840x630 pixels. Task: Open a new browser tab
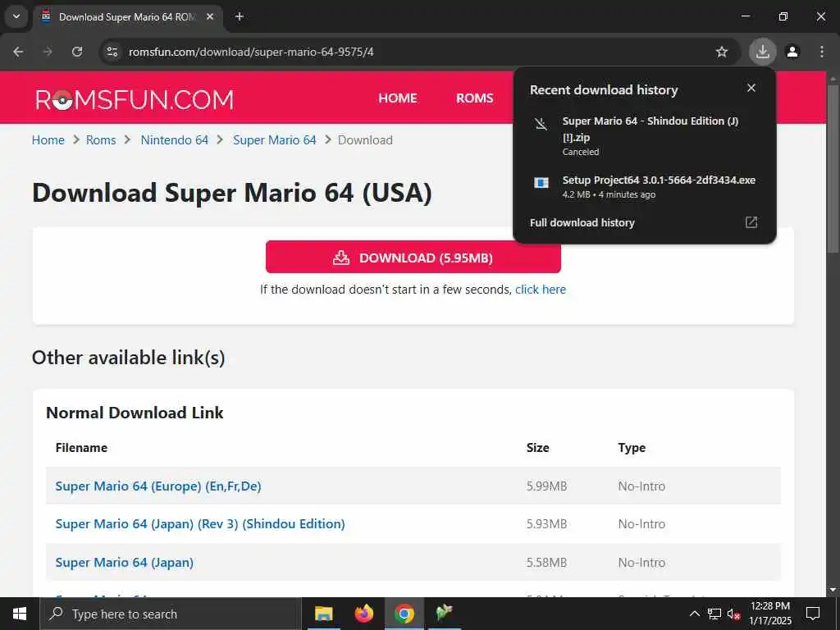(x=240, y=16)
